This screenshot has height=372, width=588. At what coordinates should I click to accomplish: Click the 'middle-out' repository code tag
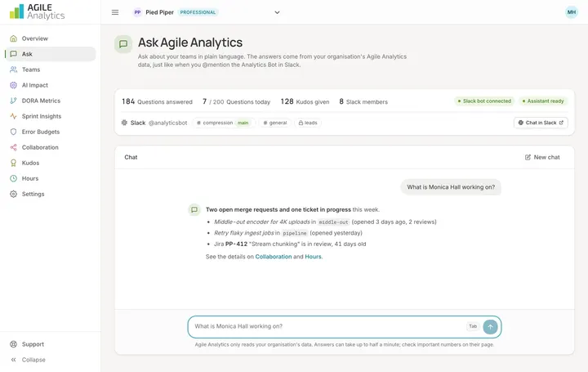tap(333, 222)
